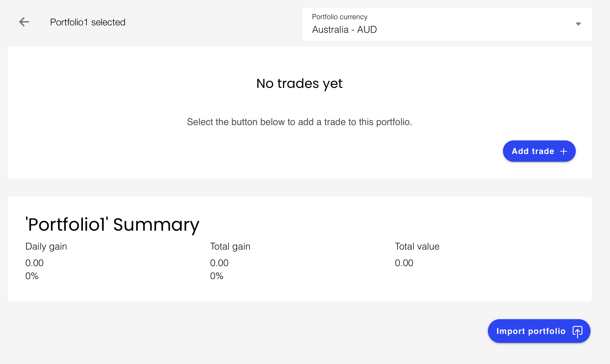This screenshot has height=364, width=610.
Task: Tap the left-pointing arrow near Portfolio1 selected
Action: point(25,22)
